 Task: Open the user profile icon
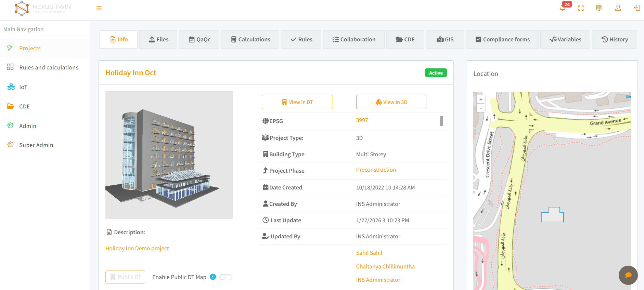[x=618, y=8]
